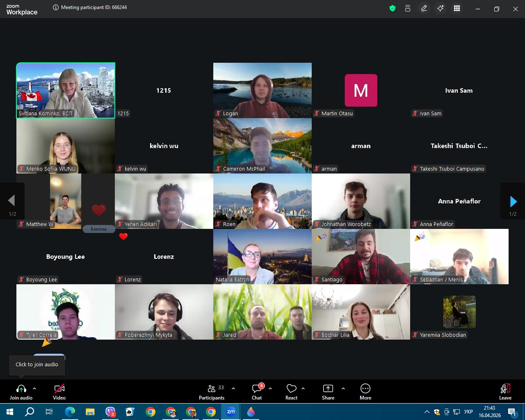525x420 pixels.
Task: Open the Participants panel
Action: point(212,392)
